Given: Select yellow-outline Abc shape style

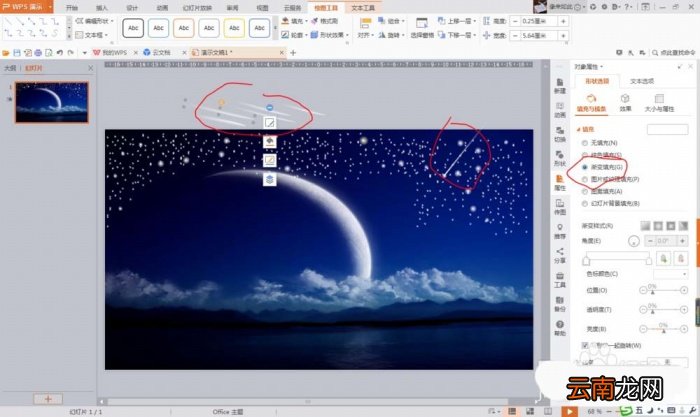Looking at the screenshot, I should [x=234, y=28].
